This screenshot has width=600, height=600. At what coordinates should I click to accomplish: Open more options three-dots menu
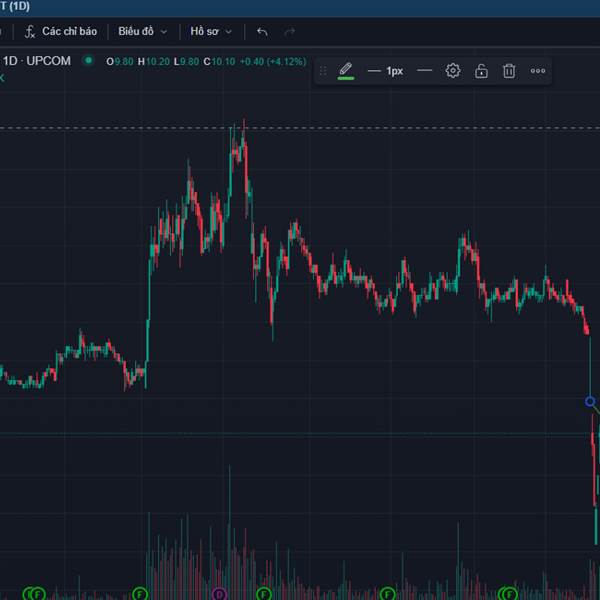(538, 71)
